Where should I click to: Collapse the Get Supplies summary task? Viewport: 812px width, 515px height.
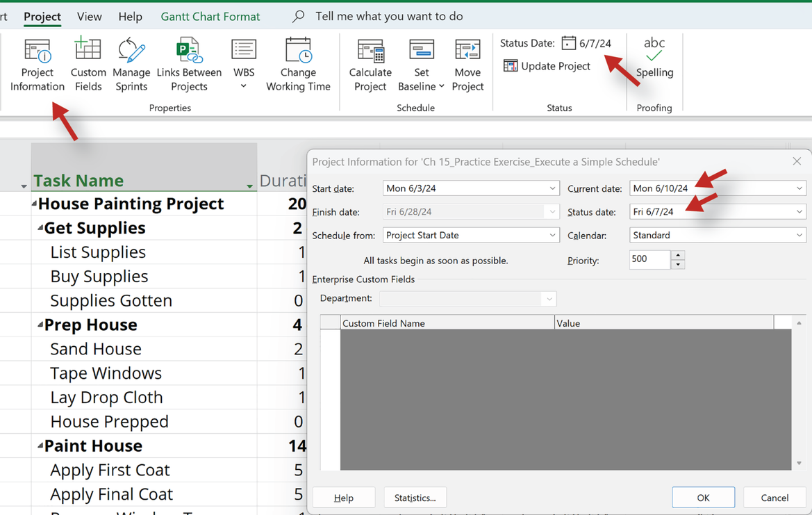click(40, 227)
